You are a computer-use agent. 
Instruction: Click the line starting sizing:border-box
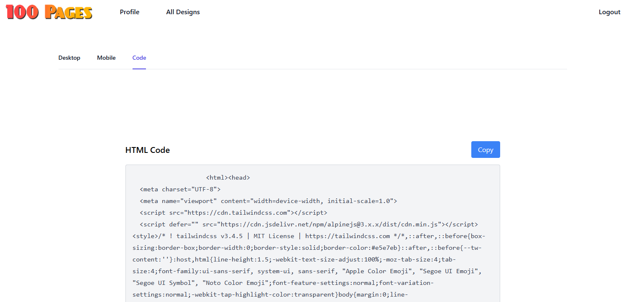307,248
